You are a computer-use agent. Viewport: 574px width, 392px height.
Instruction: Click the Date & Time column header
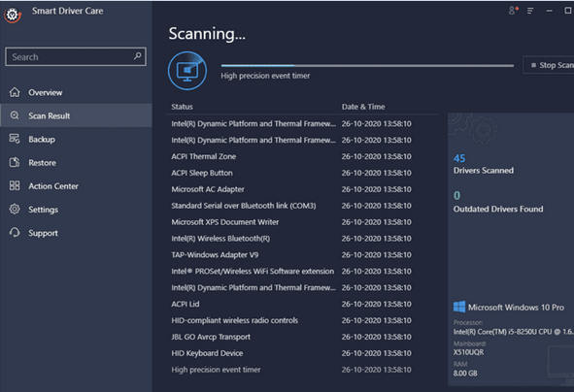coord(363,107)
